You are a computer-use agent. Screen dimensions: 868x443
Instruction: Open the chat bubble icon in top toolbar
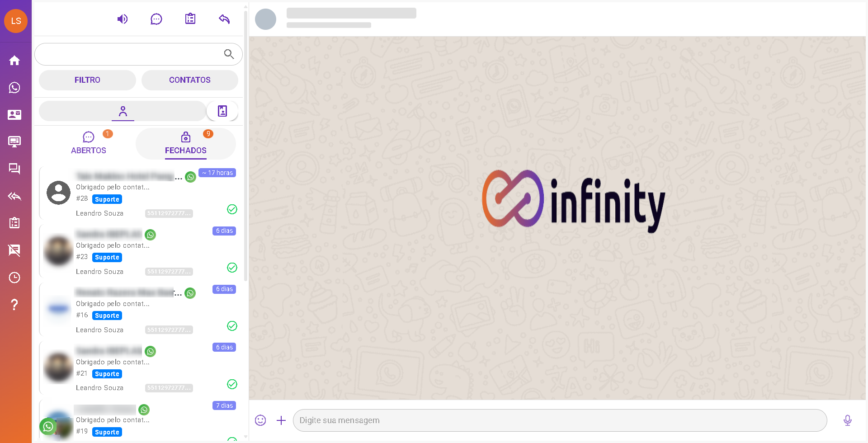pos(156,19)
